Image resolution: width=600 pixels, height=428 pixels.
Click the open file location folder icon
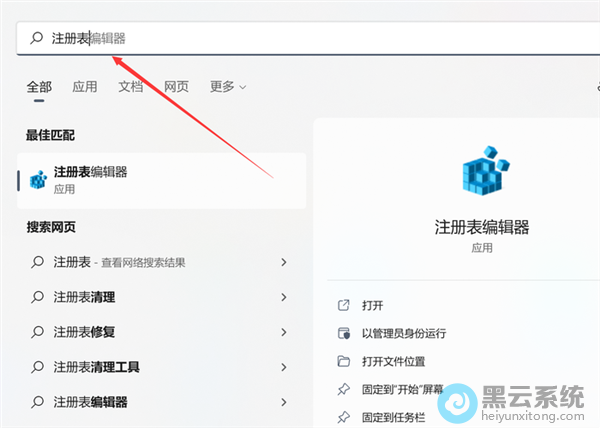click(344, 361)
